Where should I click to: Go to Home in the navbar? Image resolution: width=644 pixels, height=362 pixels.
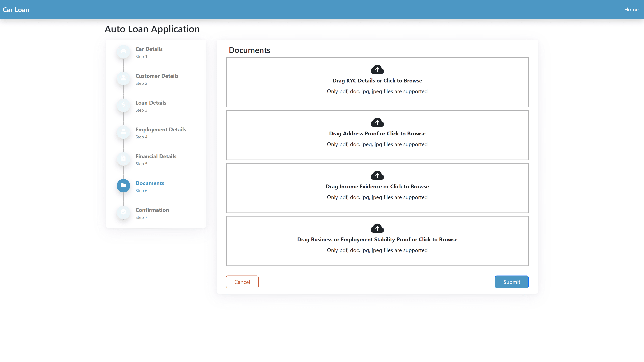click(x=631, y=10)
